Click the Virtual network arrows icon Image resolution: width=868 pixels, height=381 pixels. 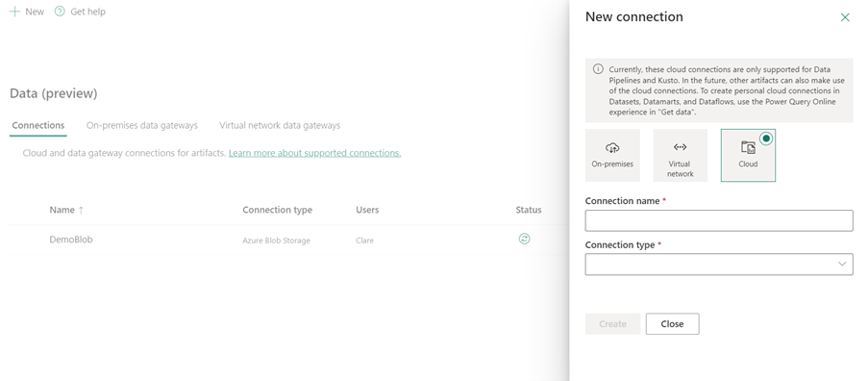(680, 147)
